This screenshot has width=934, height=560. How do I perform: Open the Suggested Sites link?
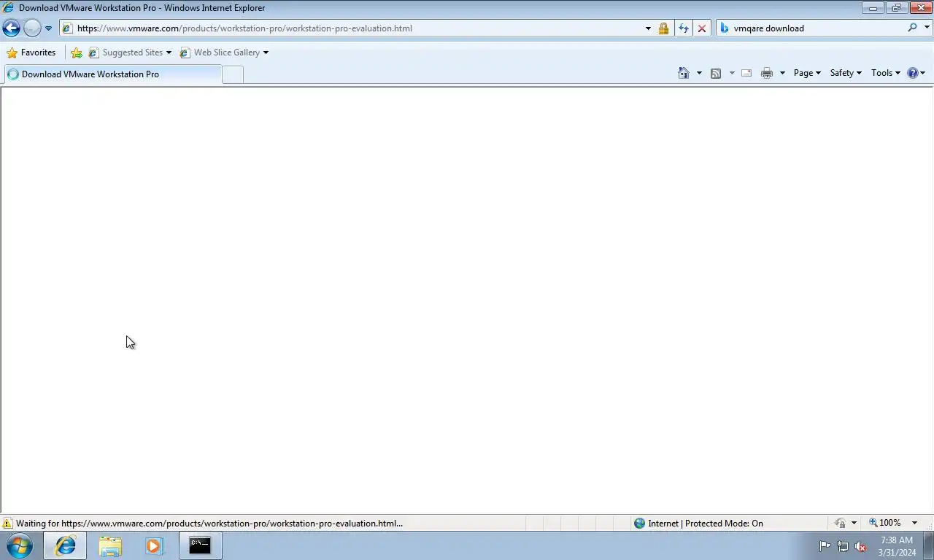tap(129, 52)
